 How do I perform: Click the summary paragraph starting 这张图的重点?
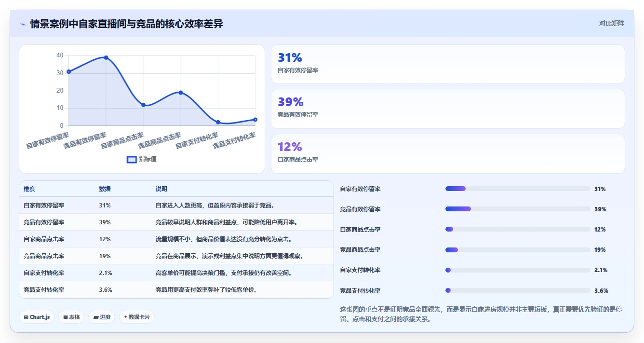click(481, 314)
